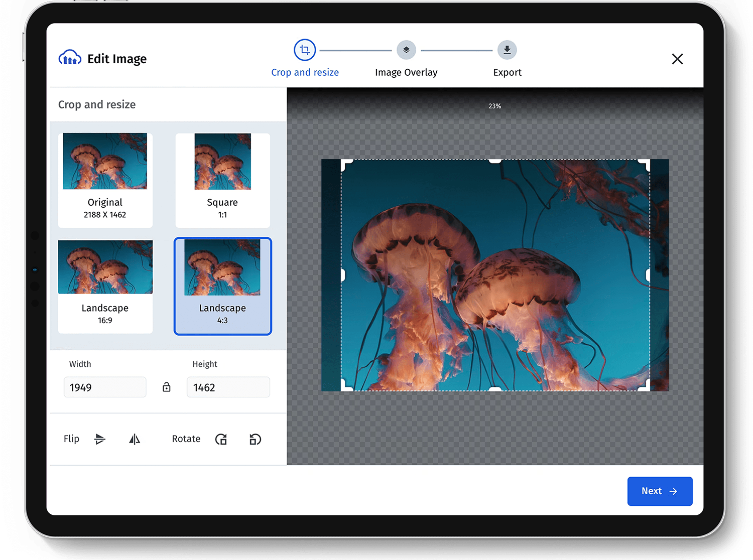Switch to the Export step
The height and width of the screenshot is (560, 753).
click(507, 72)
